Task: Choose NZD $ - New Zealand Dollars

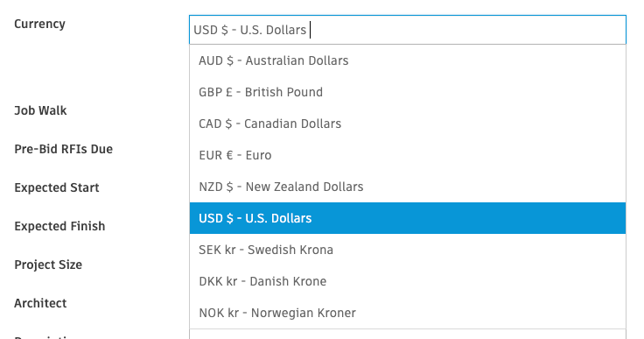Action: point(408,187)
